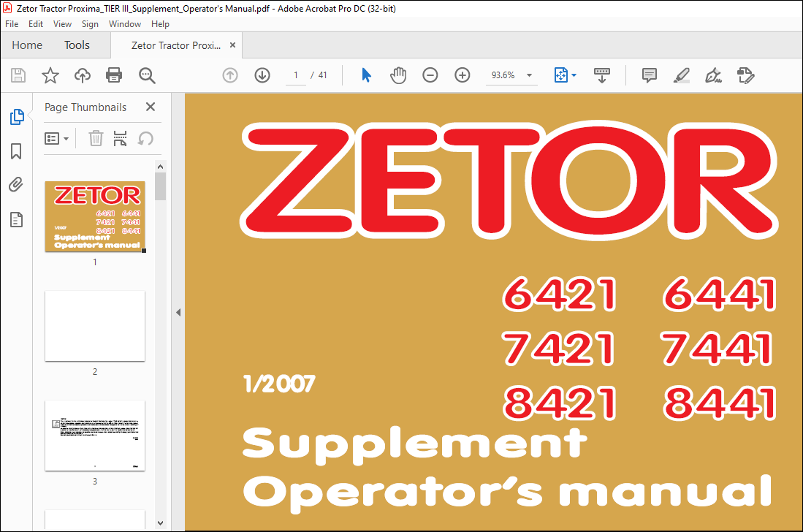
Task: Click the 1/2007 text on cover page
Action: pos(280,384)
